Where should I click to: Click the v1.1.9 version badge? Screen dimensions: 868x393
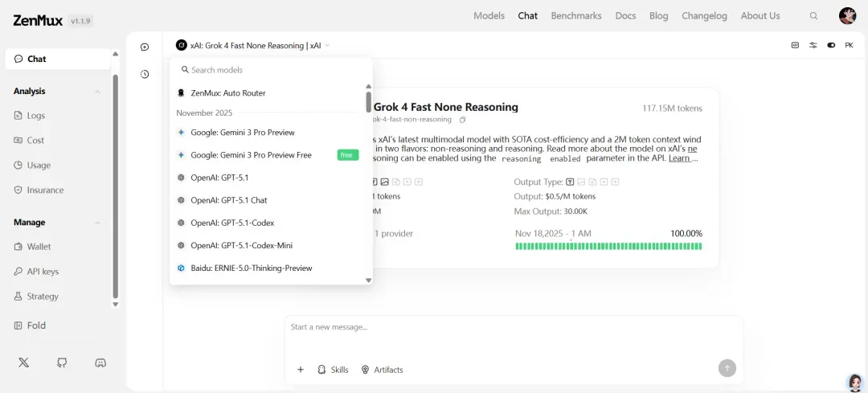pos(81,21)
